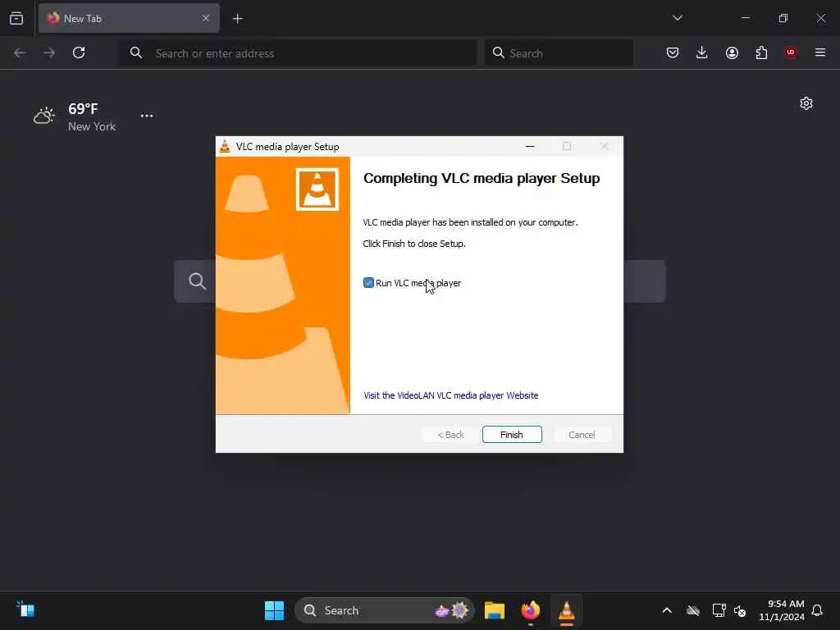Viewport: 840px width, 630px height.
Task: Open New Tab personalize settings gear
Action: [806, 103]
